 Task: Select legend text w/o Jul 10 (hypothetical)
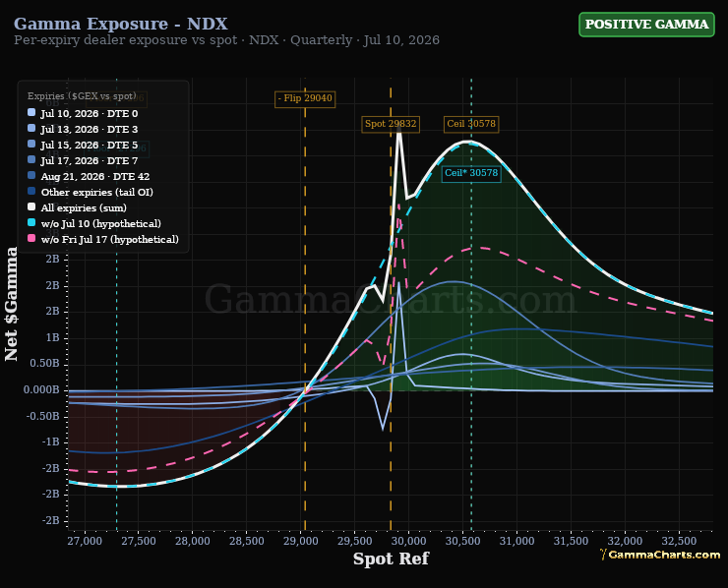pyautogui.click(x=100, y=223)
